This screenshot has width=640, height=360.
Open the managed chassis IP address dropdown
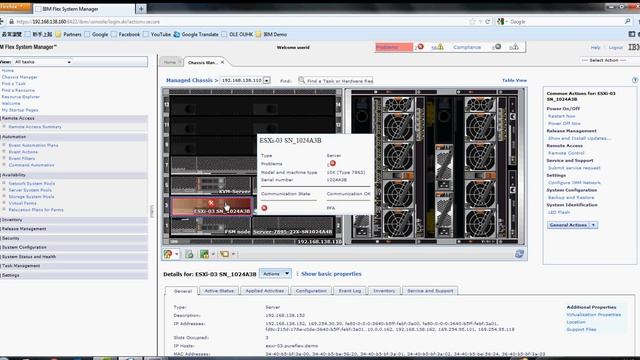(x=267, y=80)
